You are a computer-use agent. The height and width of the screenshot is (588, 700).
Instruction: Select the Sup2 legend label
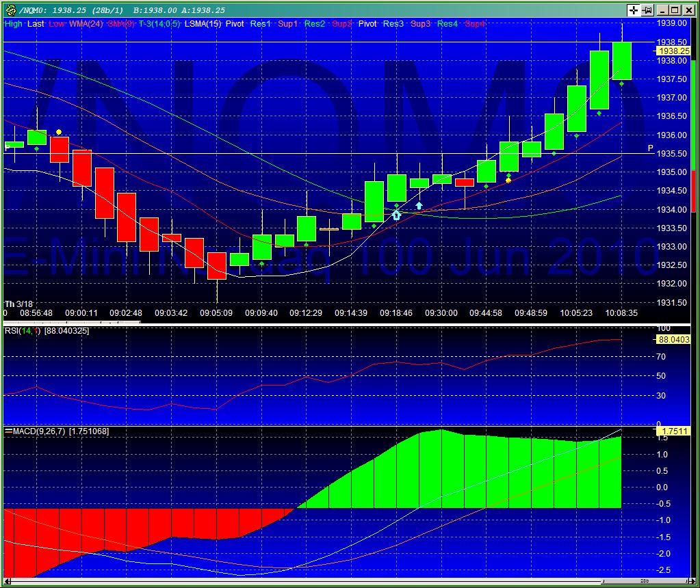pos(342,24)
